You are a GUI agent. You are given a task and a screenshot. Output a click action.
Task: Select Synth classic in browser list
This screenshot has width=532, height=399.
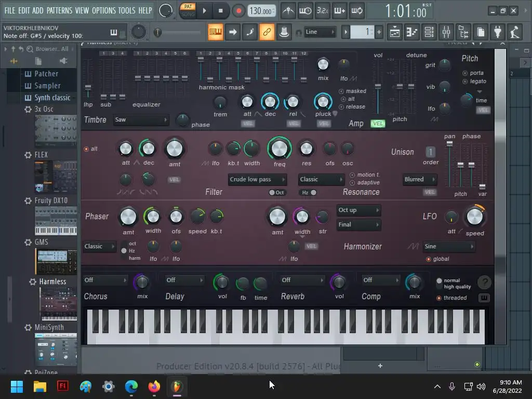click(52, 98)
